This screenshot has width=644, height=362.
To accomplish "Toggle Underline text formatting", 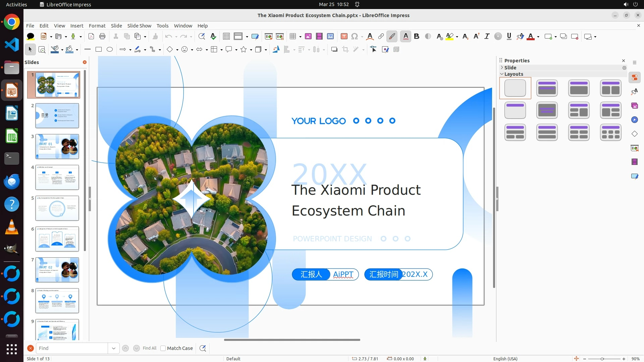I will pos(509,37).
